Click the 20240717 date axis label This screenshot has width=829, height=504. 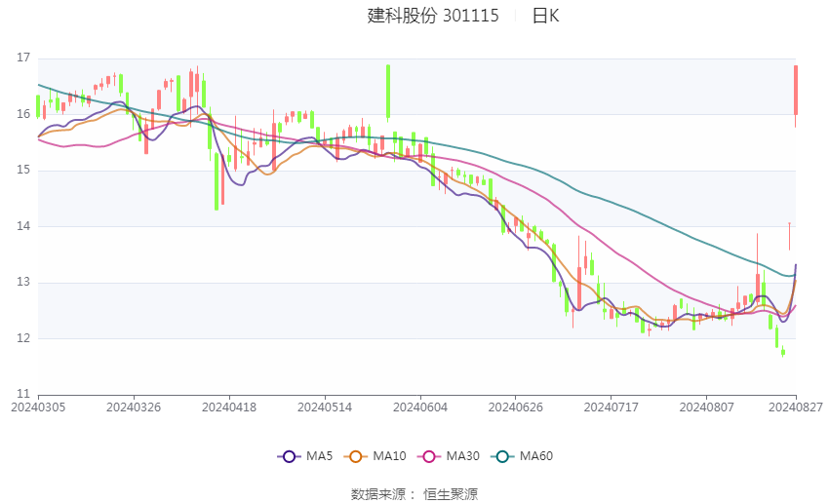[612, 407]
